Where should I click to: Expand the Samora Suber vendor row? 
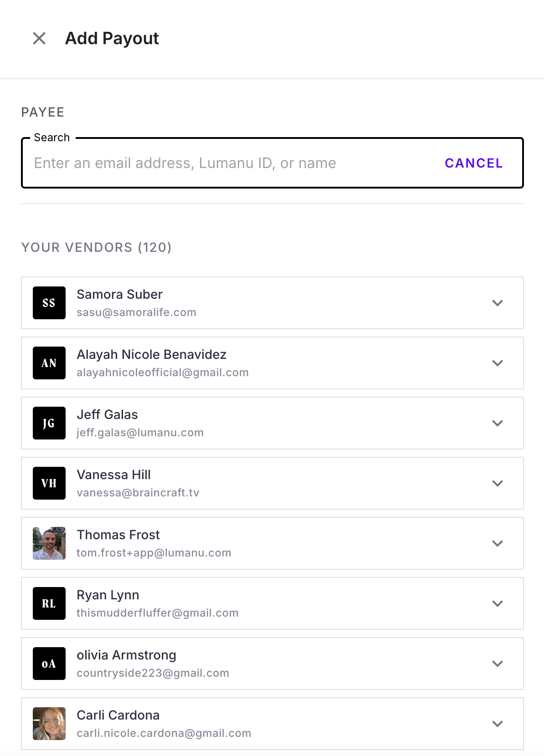tap(498, 303)
